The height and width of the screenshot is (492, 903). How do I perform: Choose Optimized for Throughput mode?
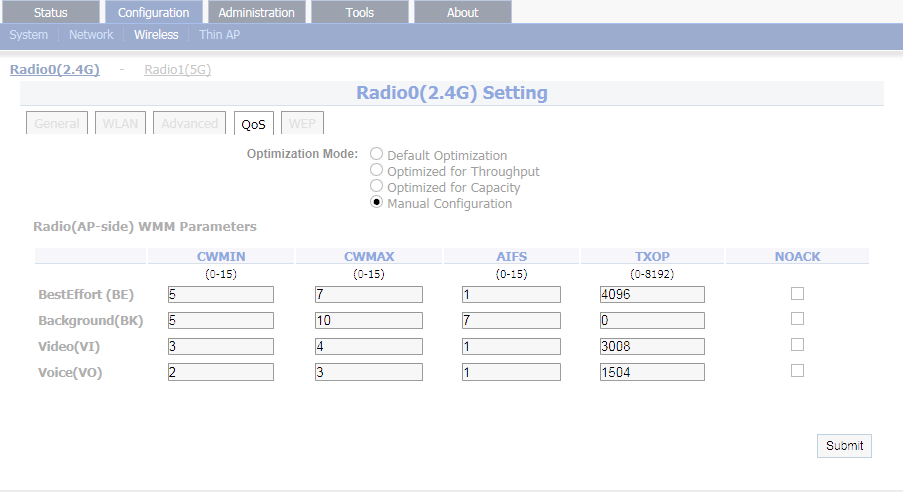pyautogui.click(x=376, y=170)
